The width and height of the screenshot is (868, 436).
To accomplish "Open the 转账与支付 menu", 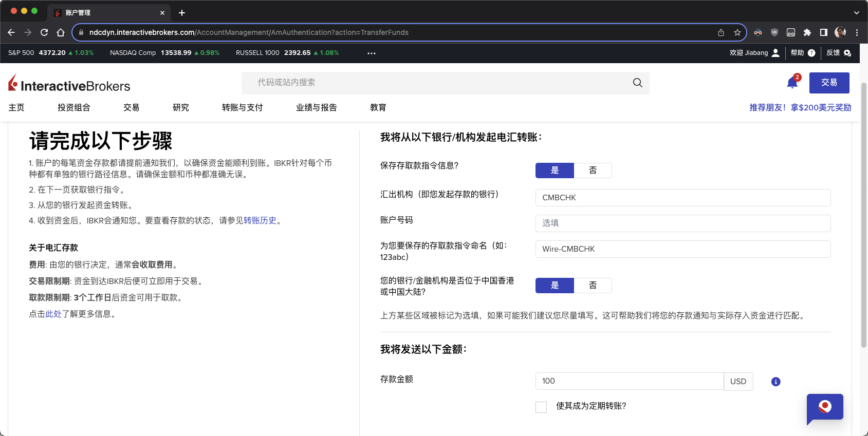I will pyautogui.click(x=242, y=107).
